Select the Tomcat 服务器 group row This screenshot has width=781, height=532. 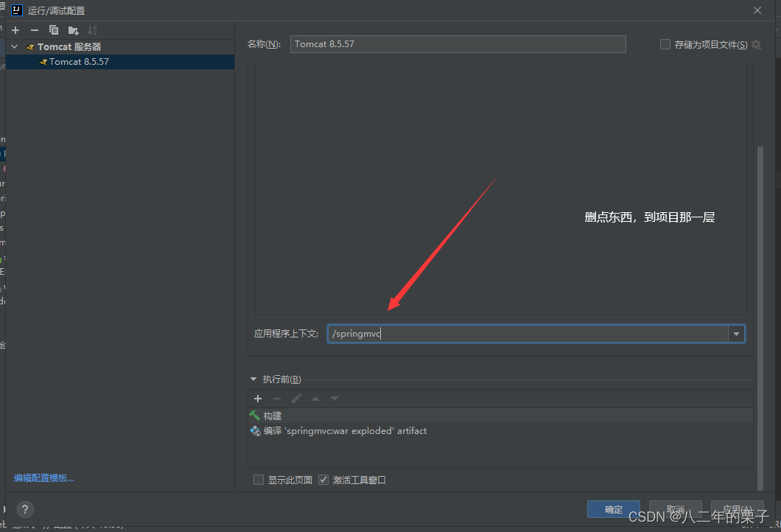click(119, 47)
